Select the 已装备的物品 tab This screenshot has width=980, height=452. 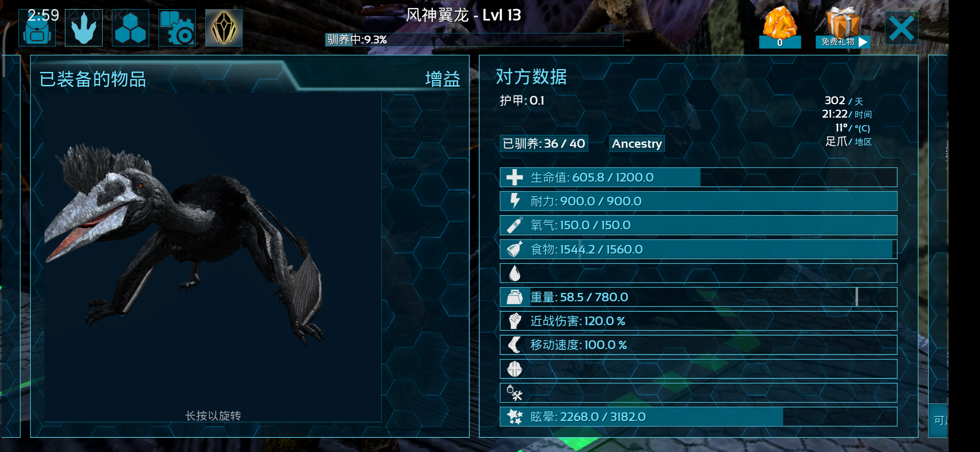pyautogui.click(x=93, y=79)
